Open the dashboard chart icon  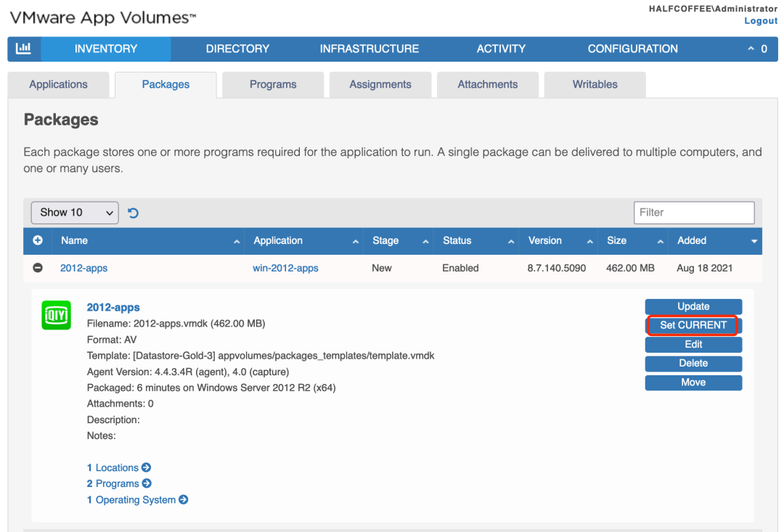click(x=23, y=49)
